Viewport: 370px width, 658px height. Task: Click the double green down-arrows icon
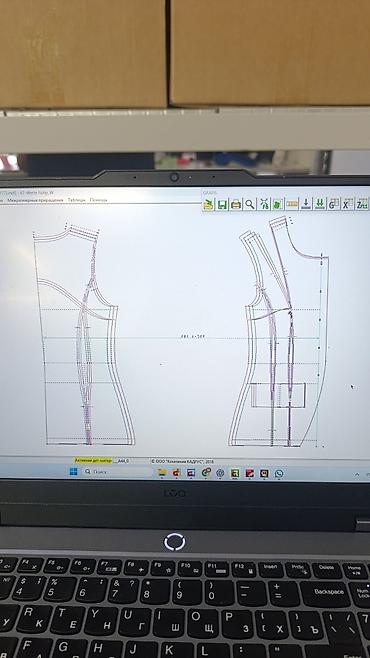(x=320, y=204)
